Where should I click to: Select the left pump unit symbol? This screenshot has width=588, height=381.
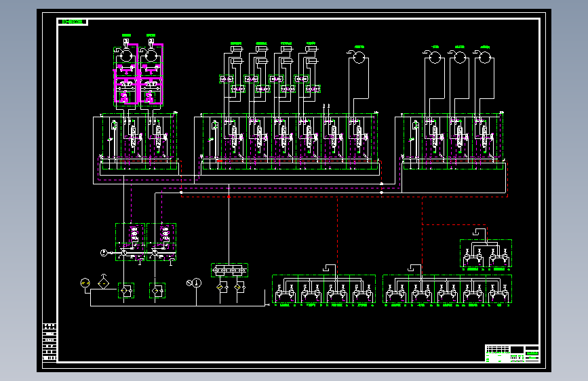click(130, 242)
